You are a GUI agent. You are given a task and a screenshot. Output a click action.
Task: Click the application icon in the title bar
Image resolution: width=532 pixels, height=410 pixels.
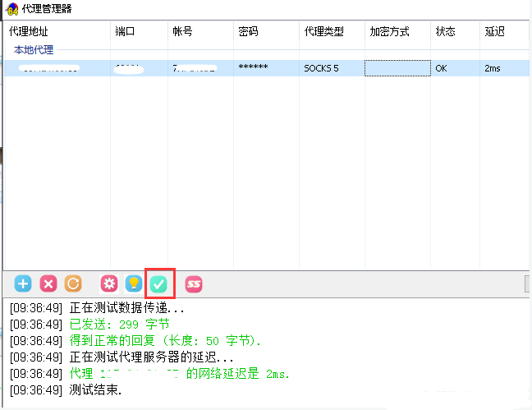click(x=12, y=9)
